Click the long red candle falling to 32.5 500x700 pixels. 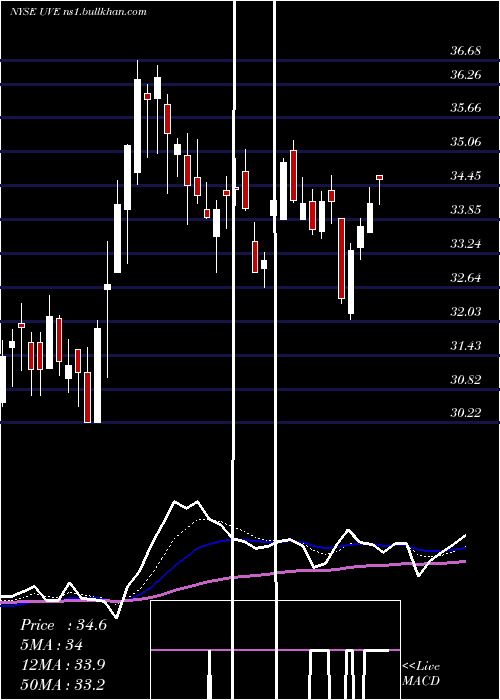coord(342,258)
